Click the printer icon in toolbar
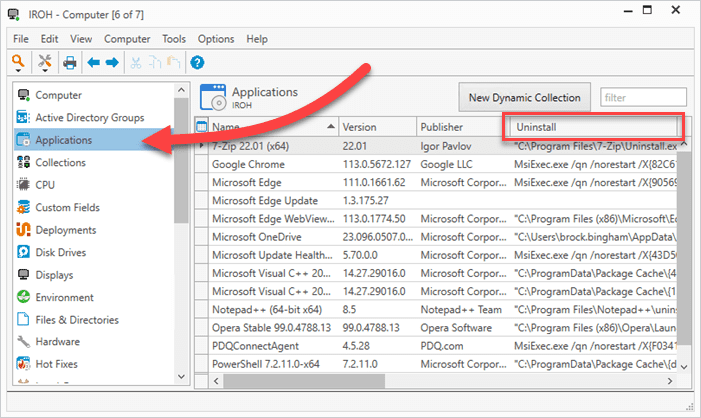 pos(70,63)
